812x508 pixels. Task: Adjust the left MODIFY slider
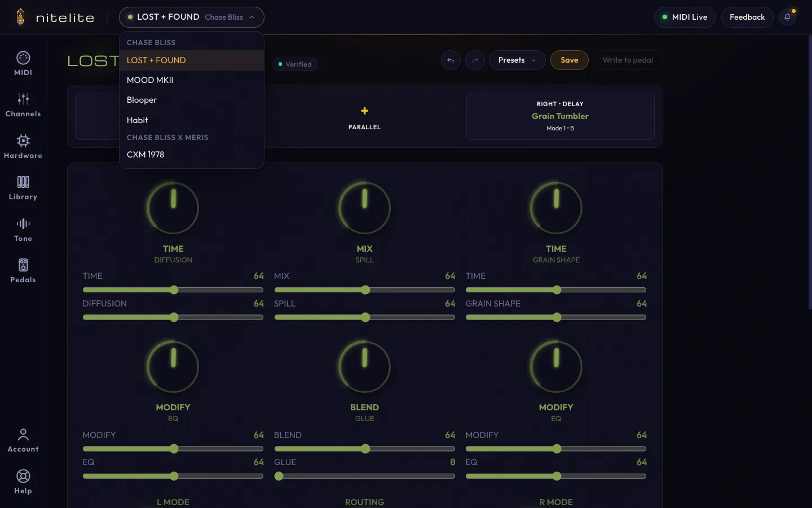tap(173, 449)
